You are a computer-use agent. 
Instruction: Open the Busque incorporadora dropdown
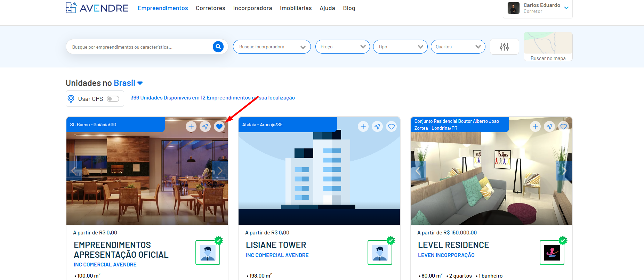coord(272,47)
